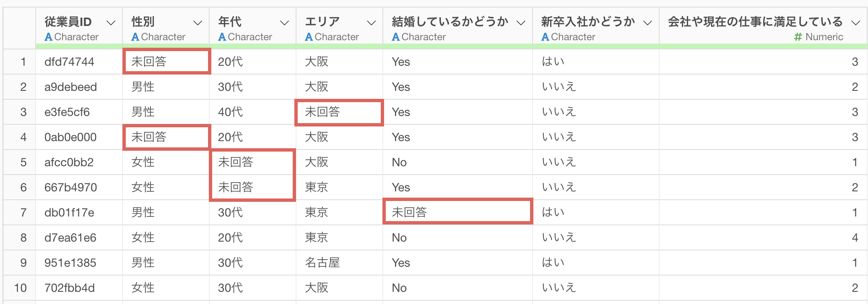This screenshot has height=304, width=868.
Task: Expand the 年代 column menu chevron
Action: tap(284, 23)
